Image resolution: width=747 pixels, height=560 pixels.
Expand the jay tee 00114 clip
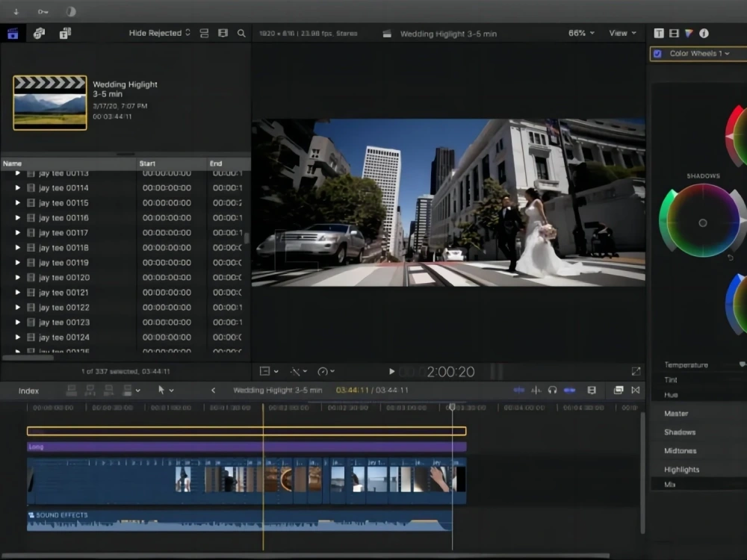pyautogui.click(x=18, y=187)
